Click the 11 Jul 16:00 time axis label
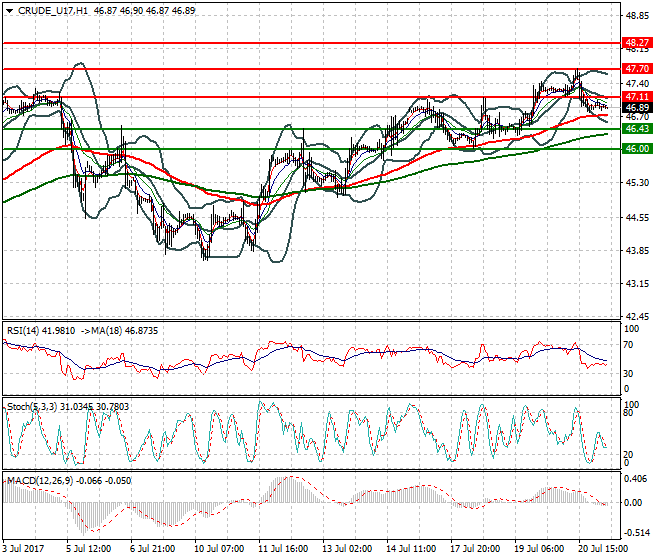 pyautogui.click(x=283, y=549)
